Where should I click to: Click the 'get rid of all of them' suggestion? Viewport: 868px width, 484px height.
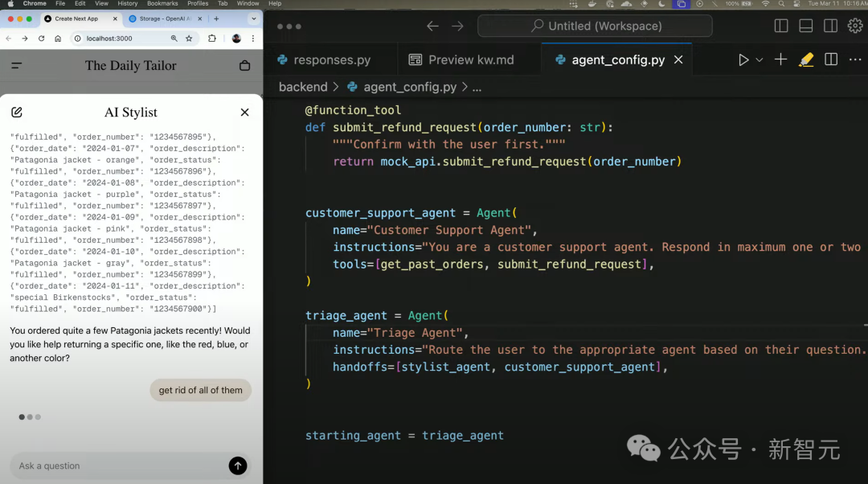tap(200, 390)
